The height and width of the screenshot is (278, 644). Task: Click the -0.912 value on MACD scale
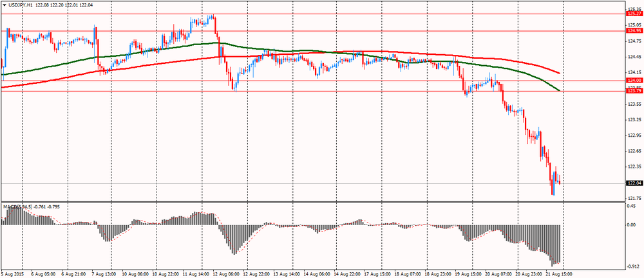[634, 266]
